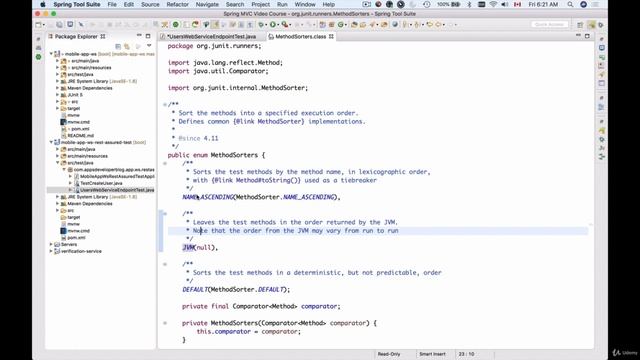Close the MethodSorters.class tab
Image resolution: width=640 pixels, height=360 pixels.
(x=331, y=36)
